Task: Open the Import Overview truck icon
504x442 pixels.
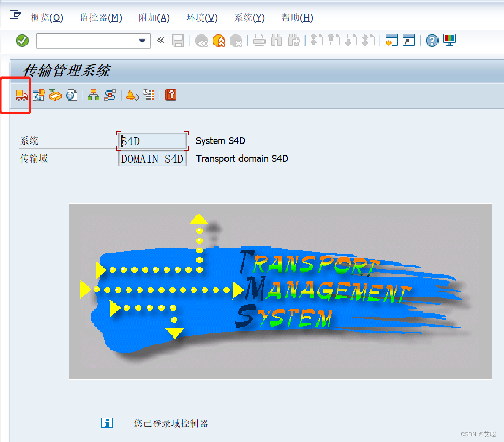Action: point(21,95)
